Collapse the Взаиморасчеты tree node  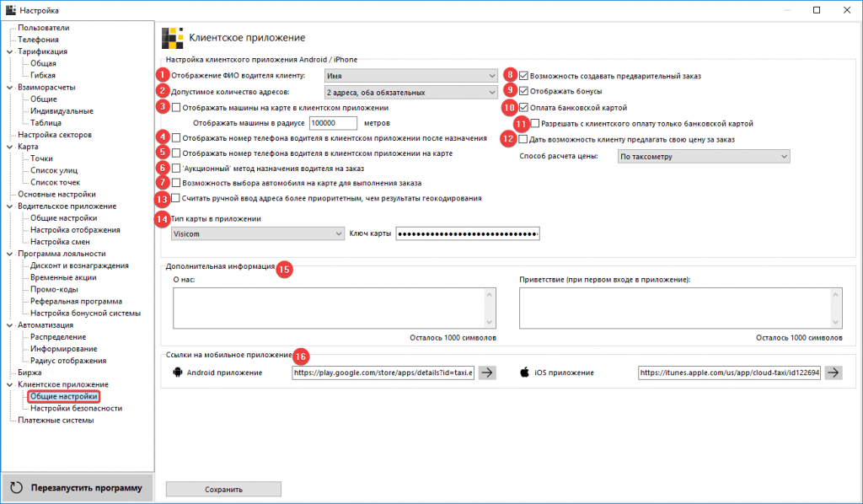[x=9, y=88]
